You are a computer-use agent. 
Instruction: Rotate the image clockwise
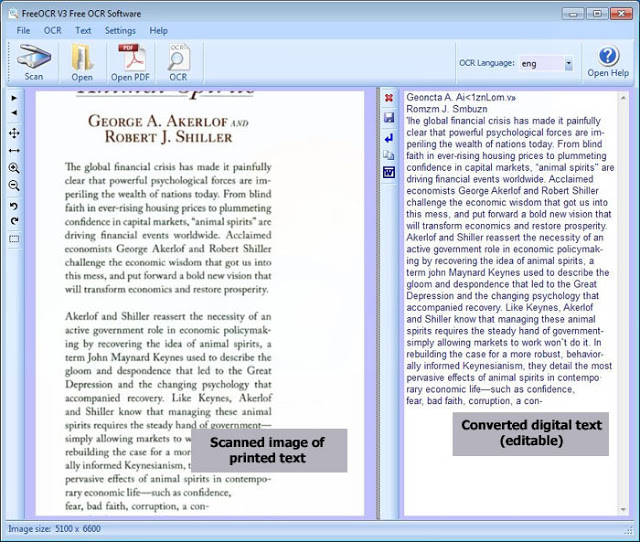click(x=14, y=221)
